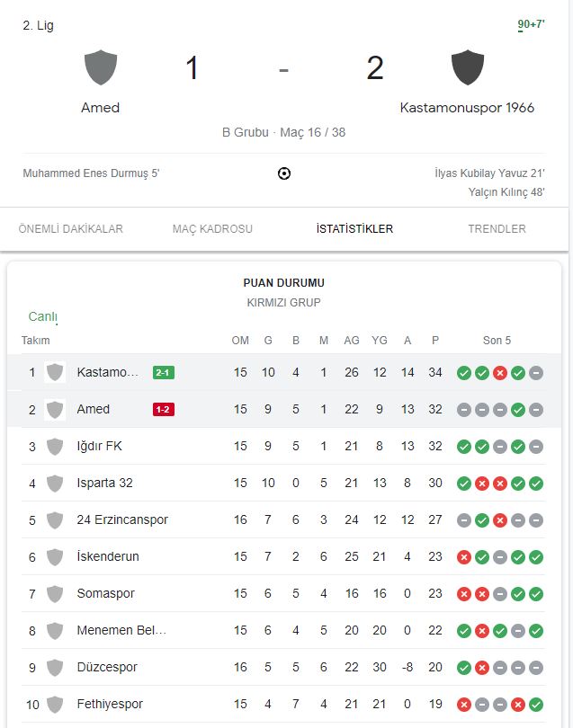This screenshot has width=573, height=728.
Task: Open the 24 Erzincanspor team row
Action: tap(122, 519)
